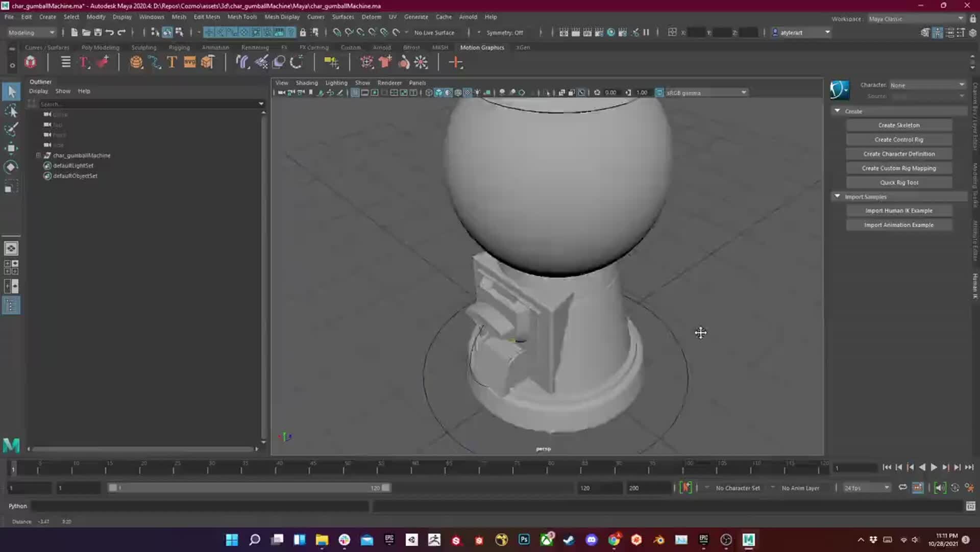
Task: Toggle wireframe on shaded display in viewport
Action: 448,92
